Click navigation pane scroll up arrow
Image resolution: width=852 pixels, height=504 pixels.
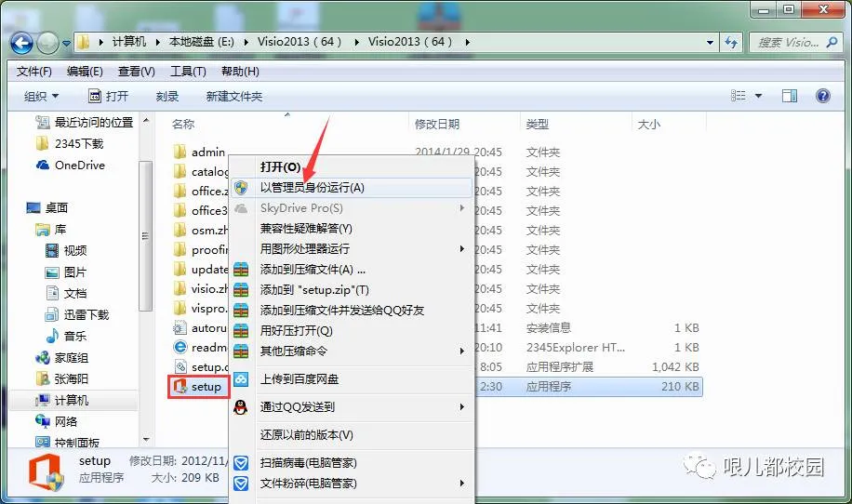[145, 120]
